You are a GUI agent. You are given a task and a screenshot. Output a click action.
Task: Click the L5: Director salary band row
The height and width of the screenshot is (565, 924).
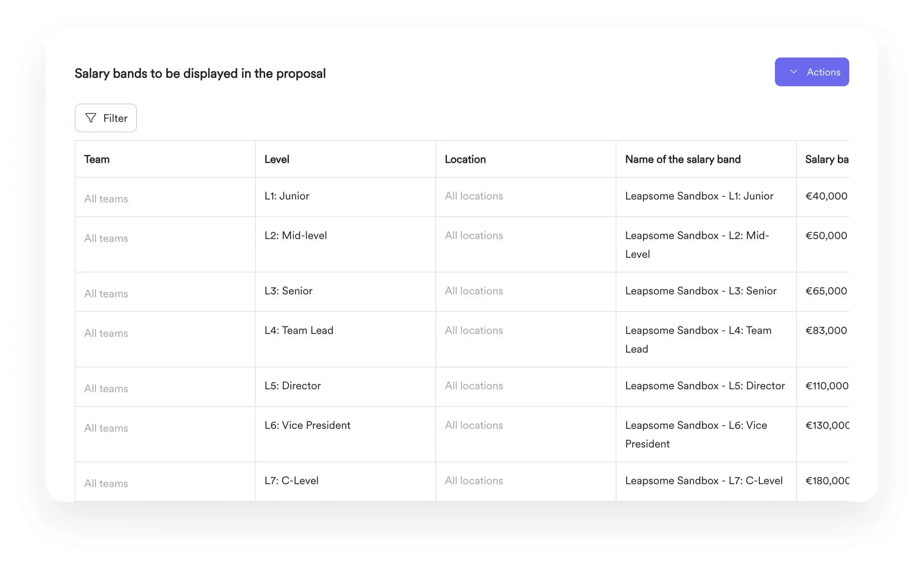462,386
